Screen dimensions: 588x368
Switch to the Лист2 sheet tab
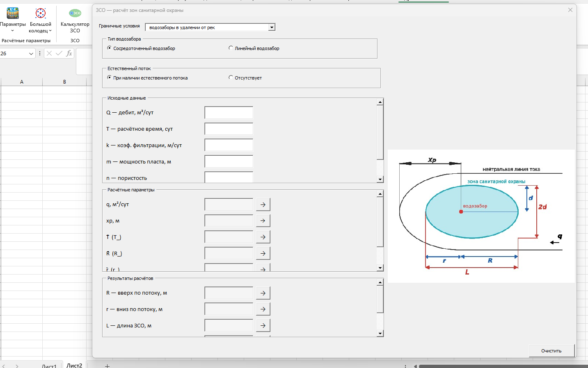point(74,365)
